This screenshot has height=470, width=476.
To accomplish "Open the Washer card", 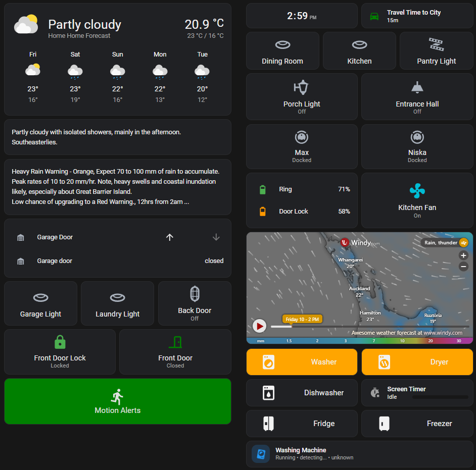I will [x=302, y=362].
